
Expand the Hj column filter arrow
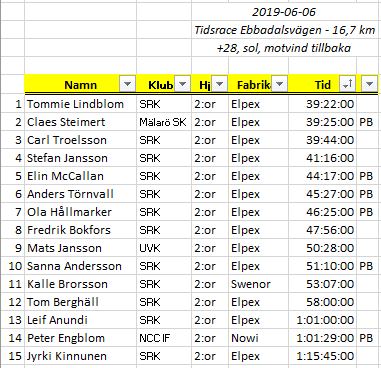[219, 84]
